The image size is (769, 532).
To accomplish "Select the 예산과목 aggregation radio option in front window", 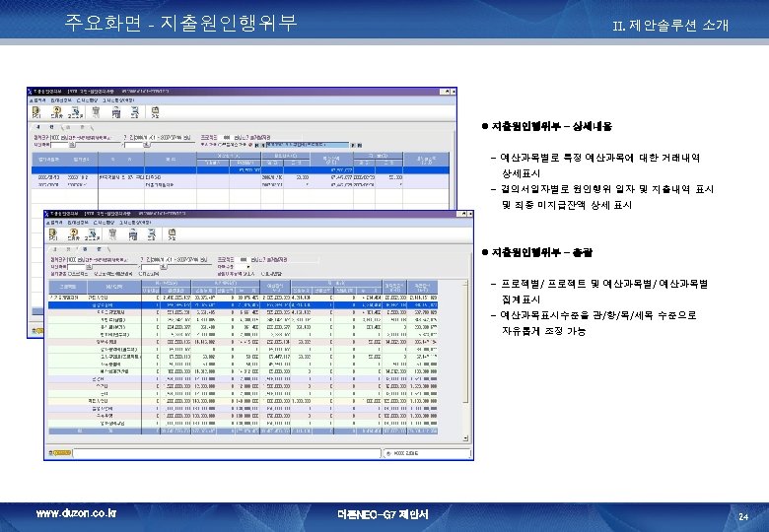I will [149, 273].
